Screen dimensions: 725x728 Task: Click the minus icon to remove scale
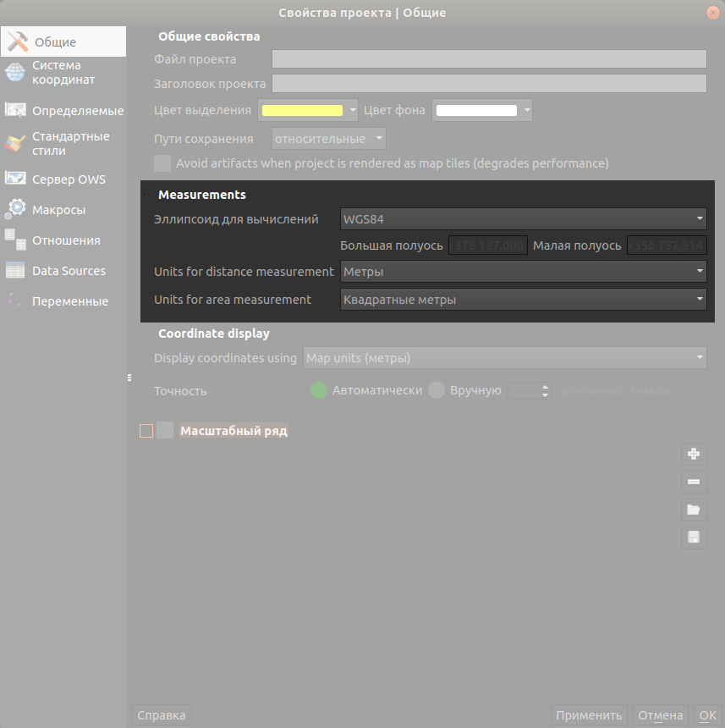click(x=694, y=482)
